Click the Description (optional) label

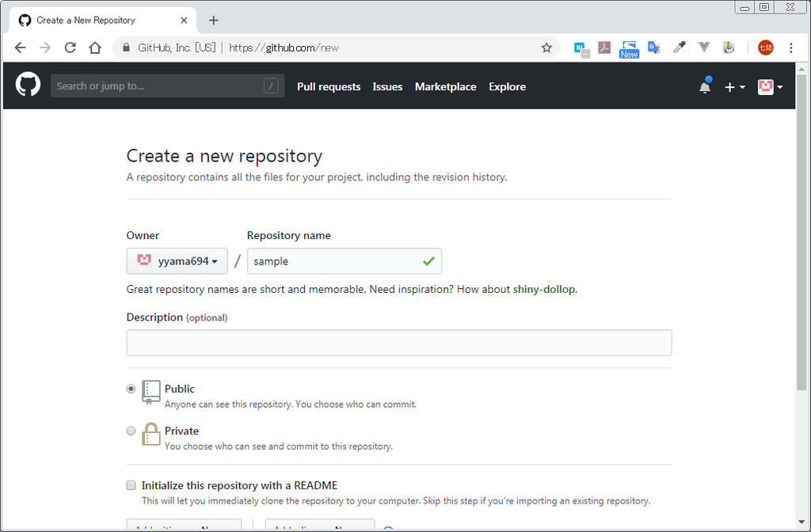tap(177, 317)
